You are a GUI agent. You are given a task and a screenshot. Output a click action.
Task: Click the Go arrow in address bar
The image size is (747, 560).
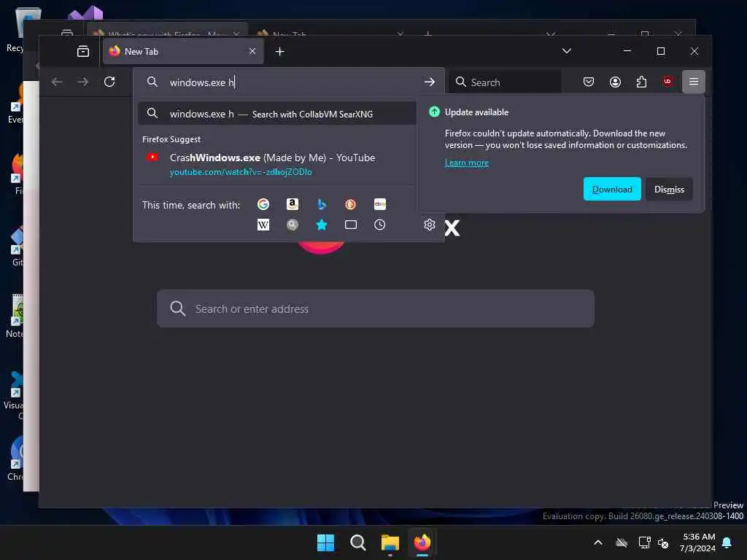[429, 82]
